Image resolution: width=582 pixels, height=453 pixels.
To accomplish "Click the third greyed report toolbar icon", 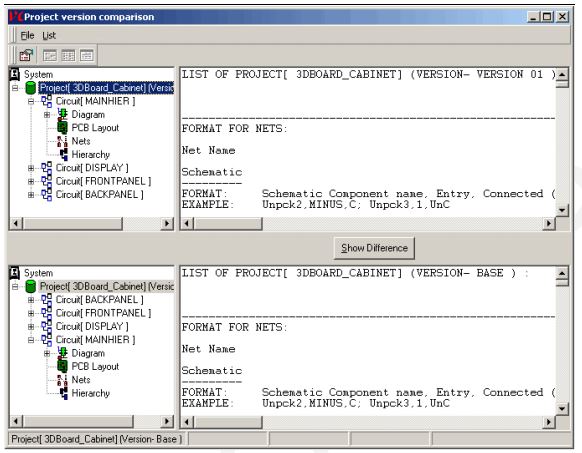I will point(86,56).
